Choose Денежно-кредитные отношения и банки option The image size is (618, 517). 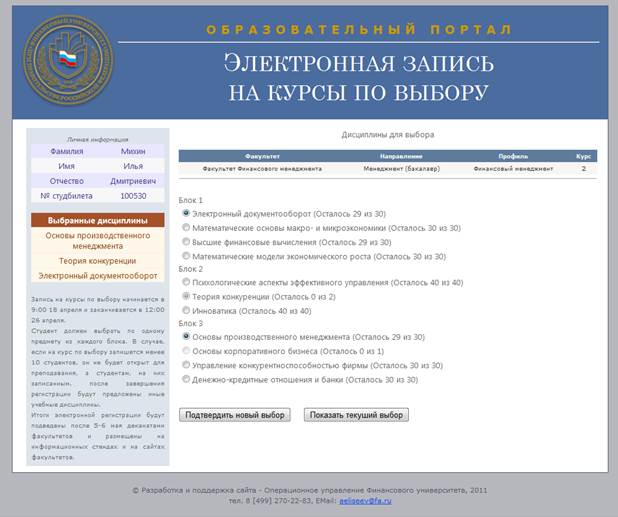(x=186, y=379)
